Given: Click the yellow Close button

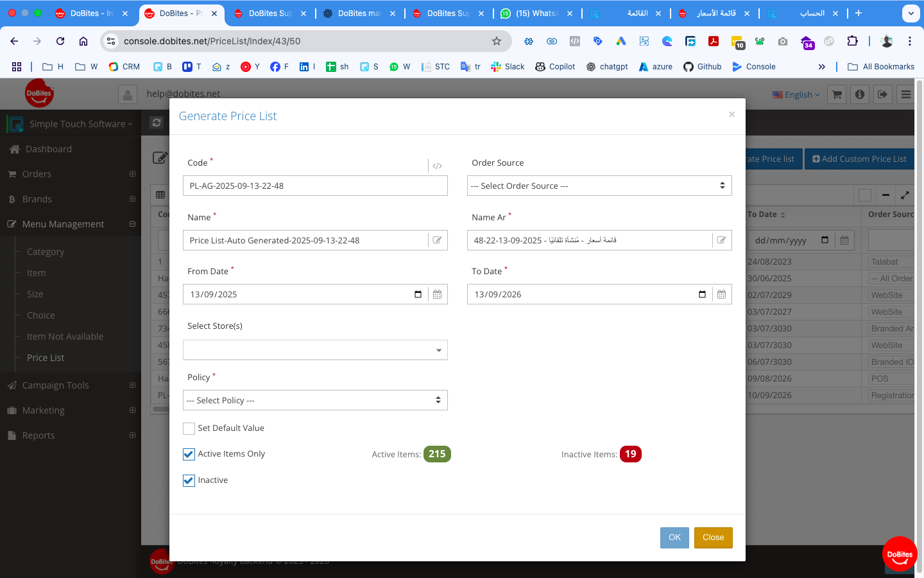Looking at the screenshot, I should click(x=713, y=538).
